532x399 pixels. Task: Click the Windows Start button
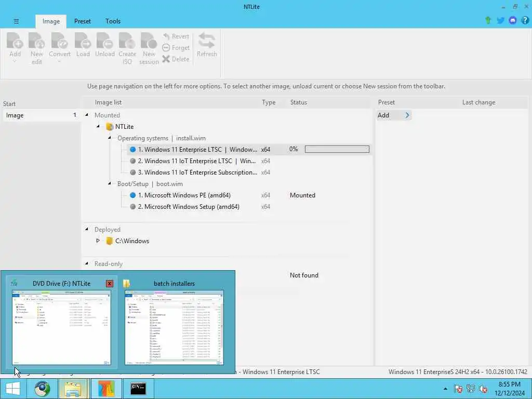point(13,389)
